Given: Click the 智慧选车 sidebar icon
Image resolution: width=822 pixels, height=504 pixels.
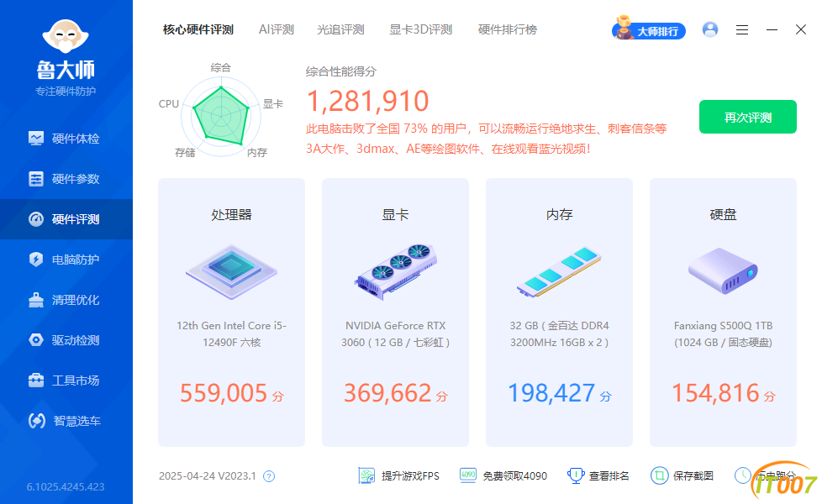Looking at the screenshot, I should [37, 421].
